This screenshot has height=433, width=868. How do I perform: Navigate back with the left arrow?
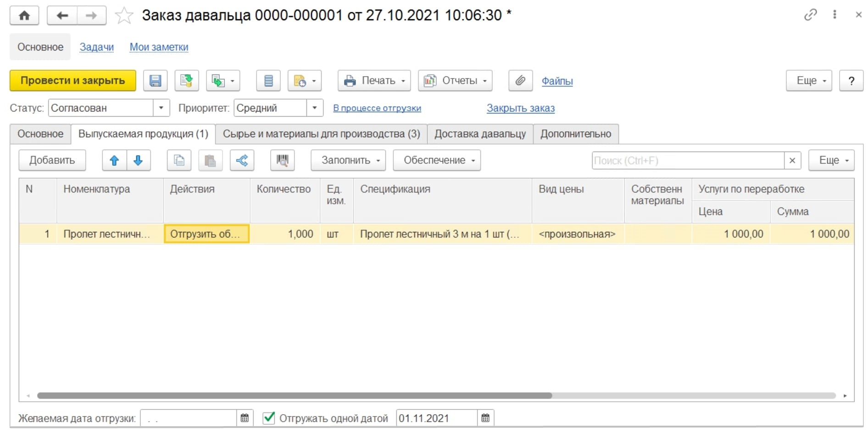(x=62, y=16)
